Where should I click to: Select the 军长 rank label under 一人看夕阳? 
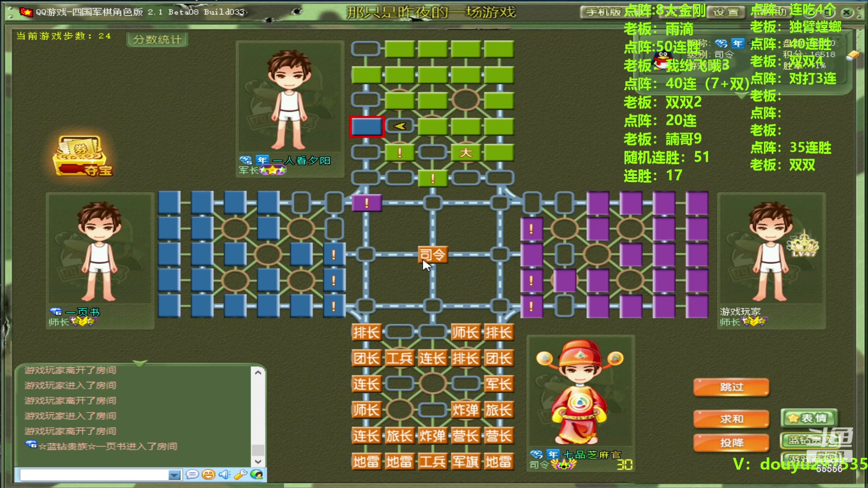click(x=248, y=170)
